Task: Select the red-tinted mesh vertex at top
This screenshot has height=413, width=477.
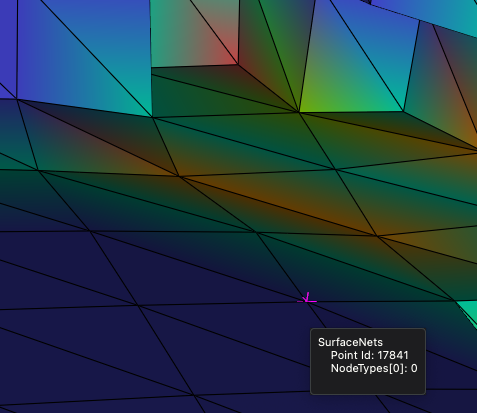Action: [237, 63]
